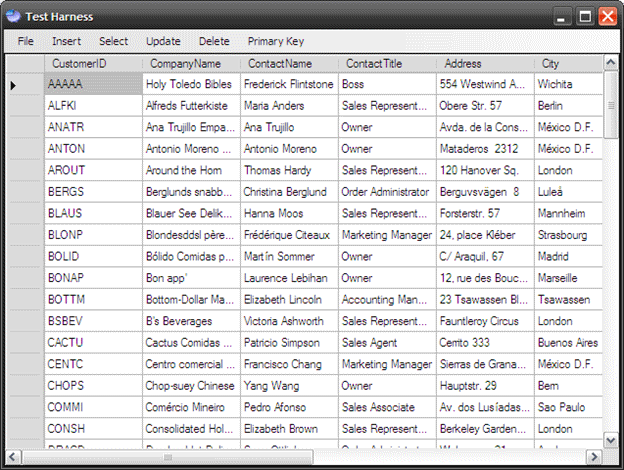Click the Luleå city cell
The height and width of the screenshot is (470, 624).
[x=568, y=191]
